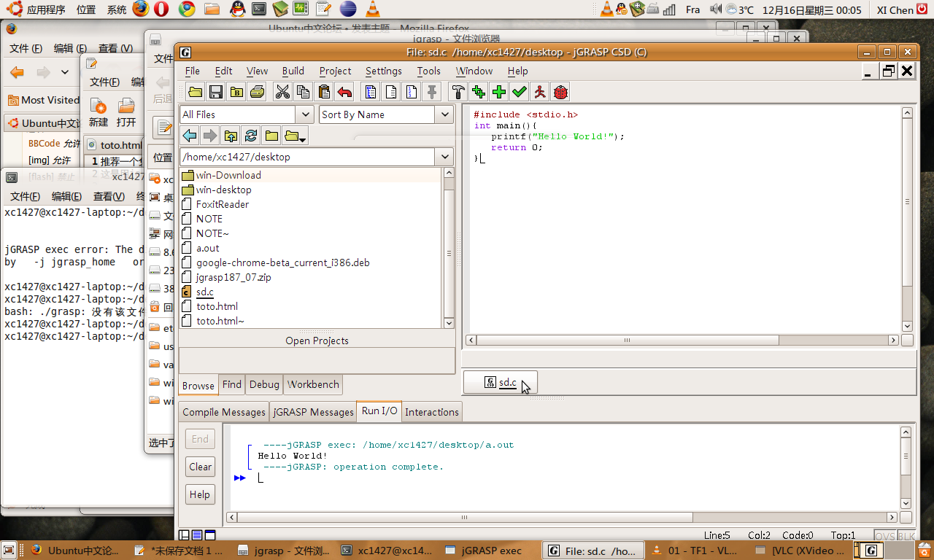934x560 pixels.
Task: Toggle the BLK indicator in status bar
Action: (x=906, y=536)
